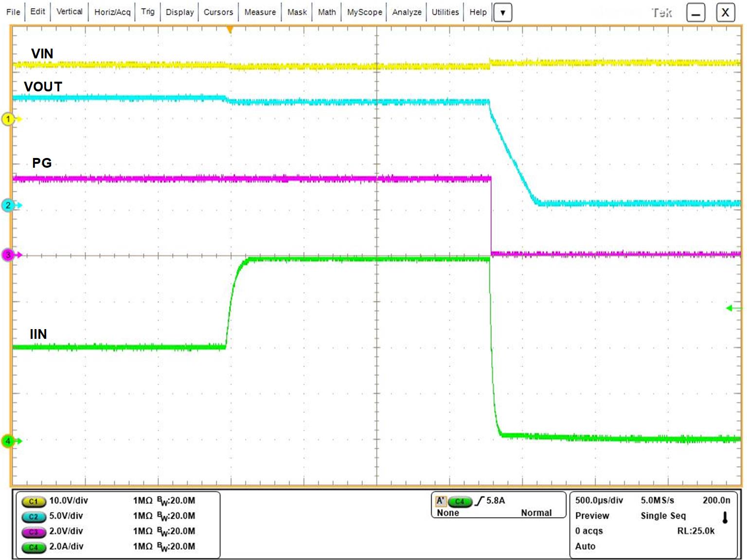
Task: Minimize the oscilloscope window
Action: [696, 13]
